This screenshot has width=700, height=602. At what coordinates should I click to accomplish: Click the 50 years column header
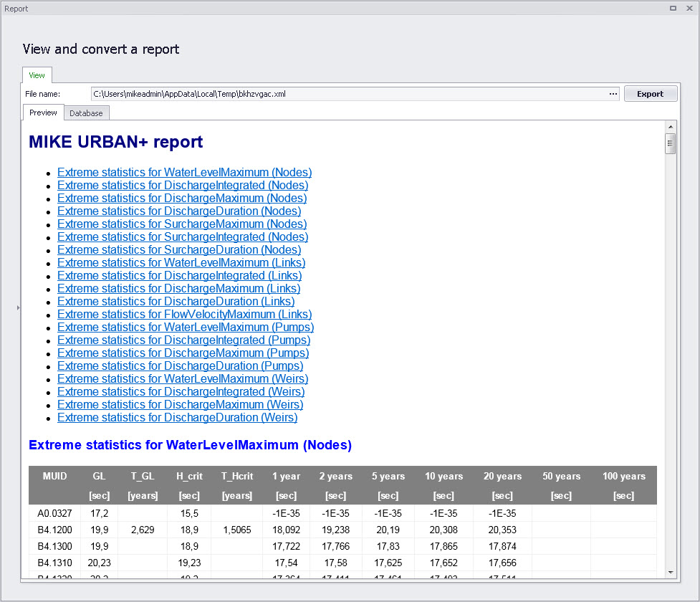[x=561, y=477]
